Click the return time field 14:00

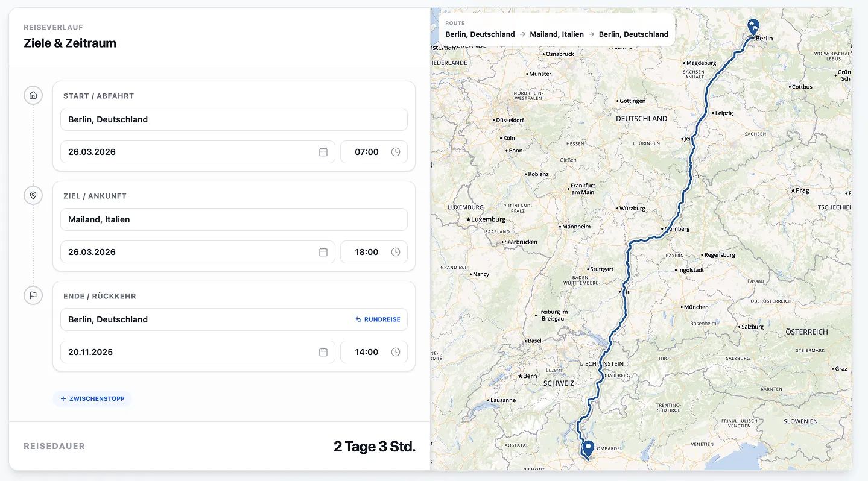(x=374, y=352)
